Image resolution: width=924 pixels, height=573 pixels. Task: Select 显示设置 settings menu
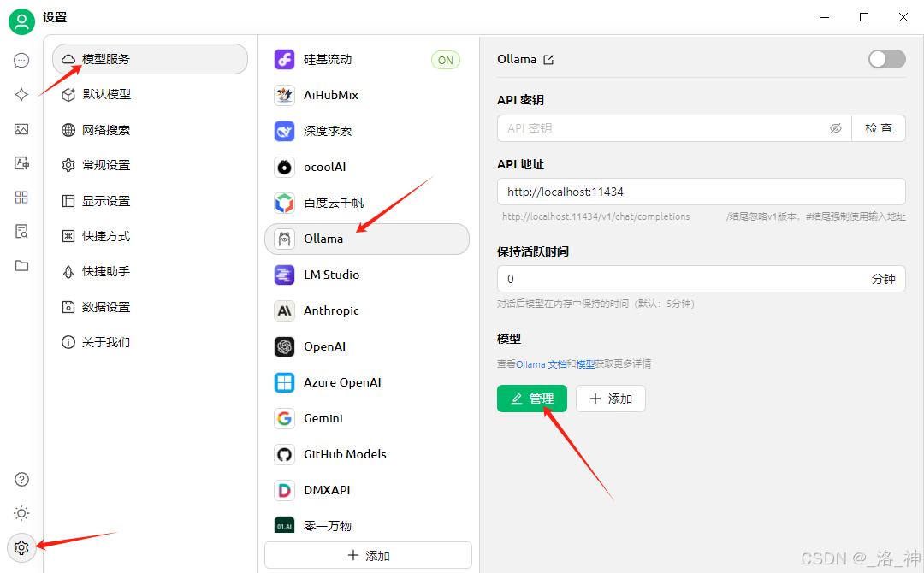(151, 201)
